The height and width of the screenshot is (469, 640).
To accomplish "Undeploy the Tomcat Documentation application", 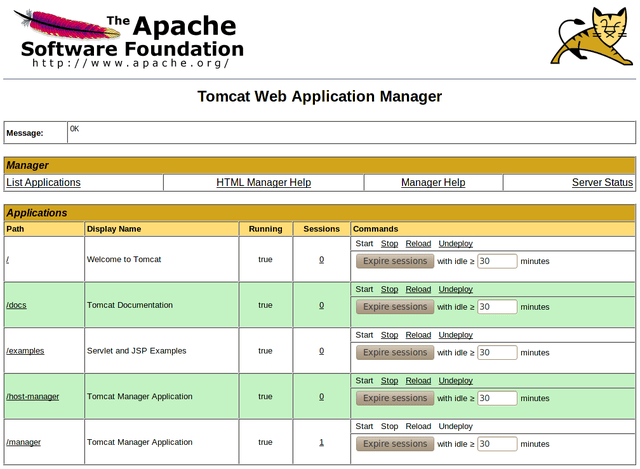I will [x=456, y=289].
